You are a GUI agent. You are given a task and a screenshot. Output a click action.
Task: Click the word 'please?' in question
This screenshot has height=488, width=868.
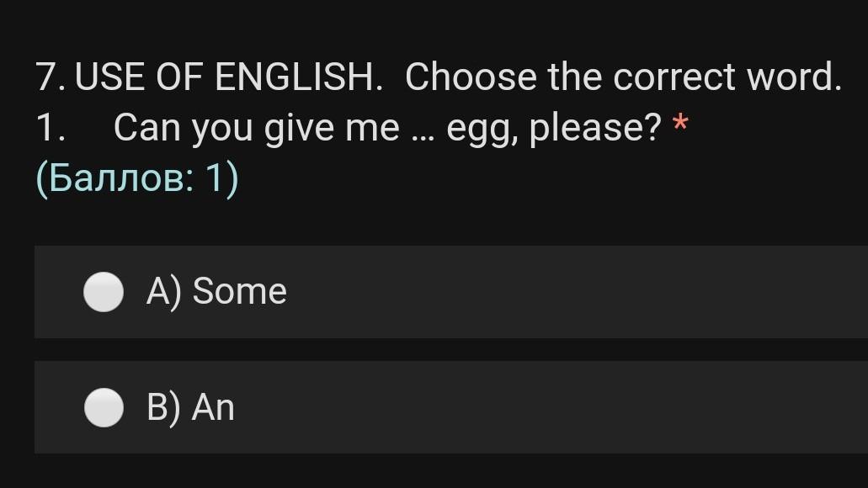(x=594, y=129)
